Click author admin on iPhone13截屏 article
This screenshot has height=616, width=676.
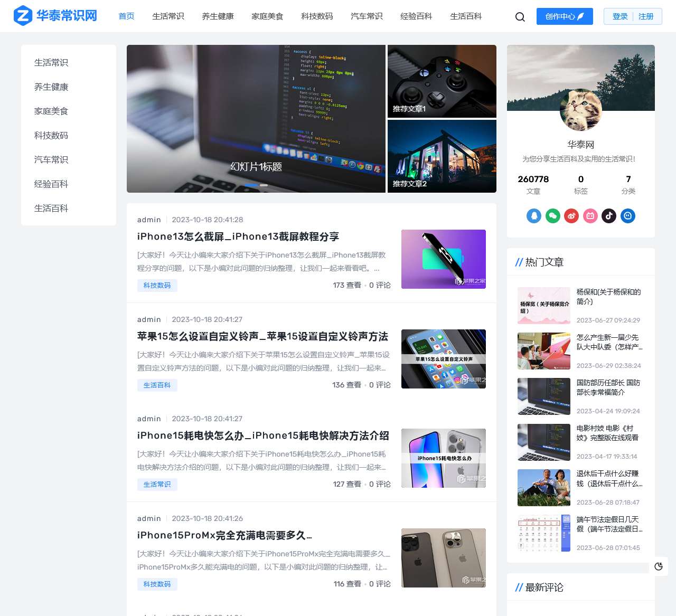[x=149, y=220]
